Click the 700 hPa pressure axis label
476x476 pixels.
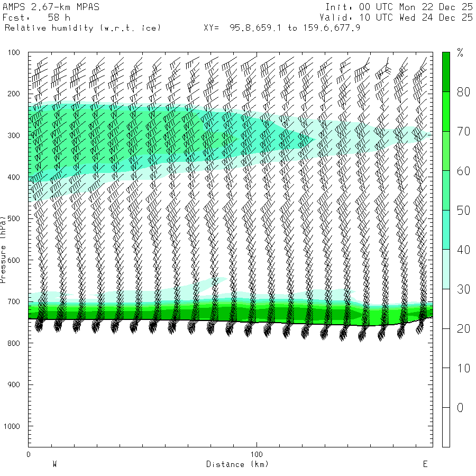(14, 302)
